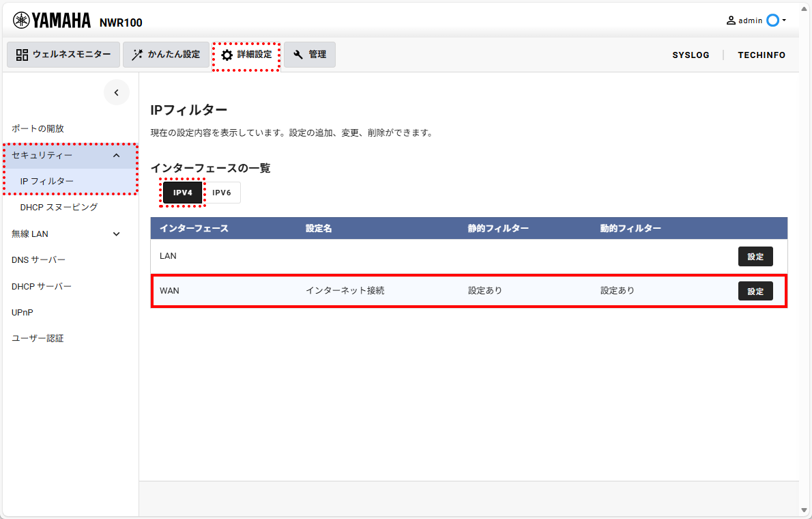Screen dimensions: 812x519
Task: Select IP フィルター in the sidebar
Action: pos(46,181)
